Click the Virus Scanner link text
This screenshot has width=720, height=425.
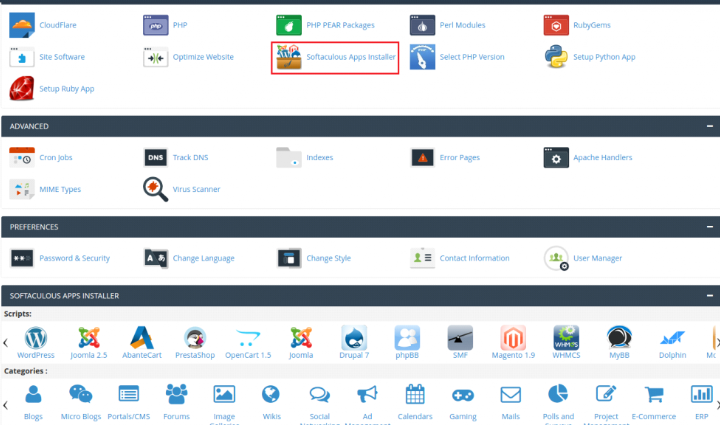(x=197, y=189)
